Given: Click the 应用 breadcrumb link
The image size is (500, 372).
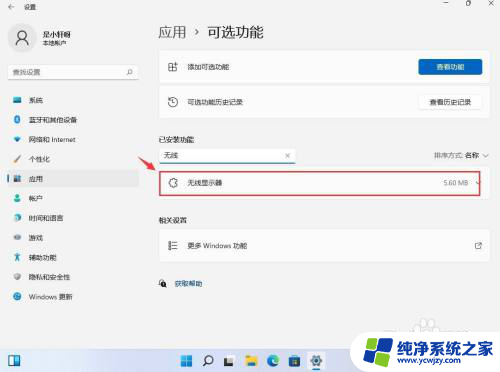Looking at the screenshot, I should (172, 32).
